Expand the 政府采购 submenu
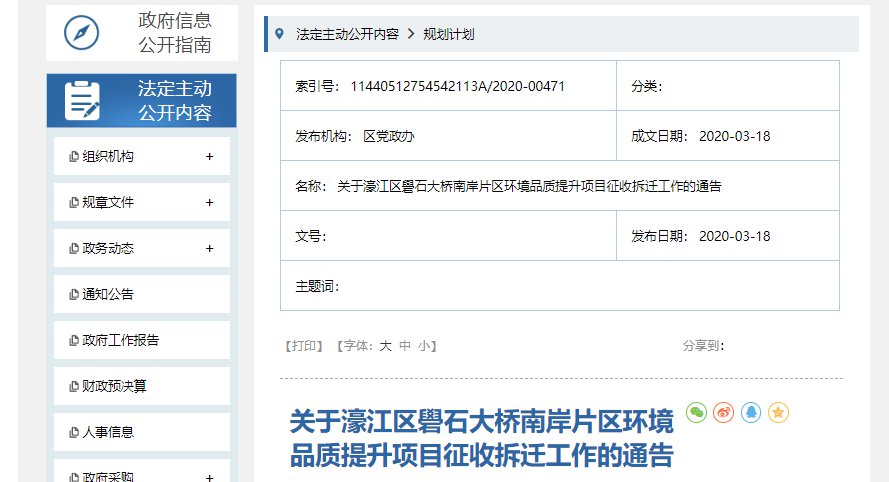The height and width of the screenshot is (482, 889). pyautogui.click(x=209, y=477)
